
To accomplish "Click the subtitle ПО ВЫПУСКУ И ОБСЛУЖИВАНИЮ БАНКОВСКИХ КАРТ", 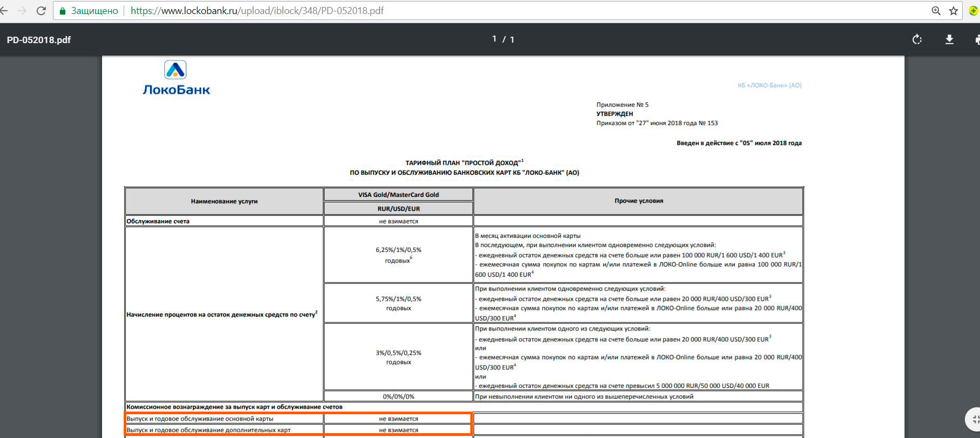I will 464,173.
